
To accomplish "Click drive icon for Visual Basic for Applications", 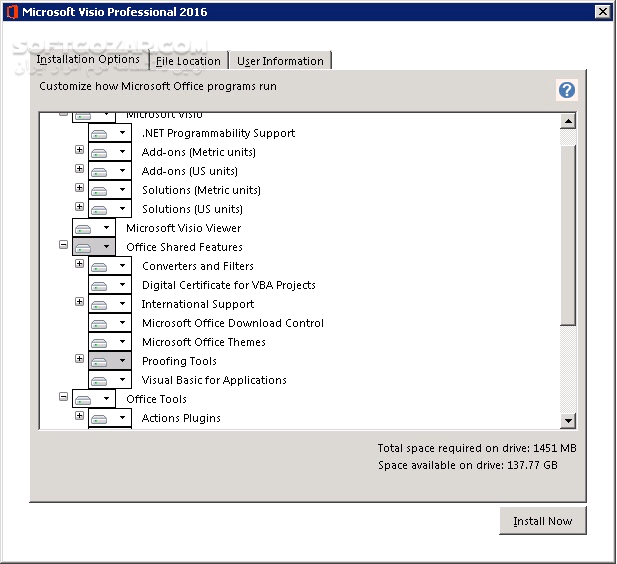I will point(101,381).
